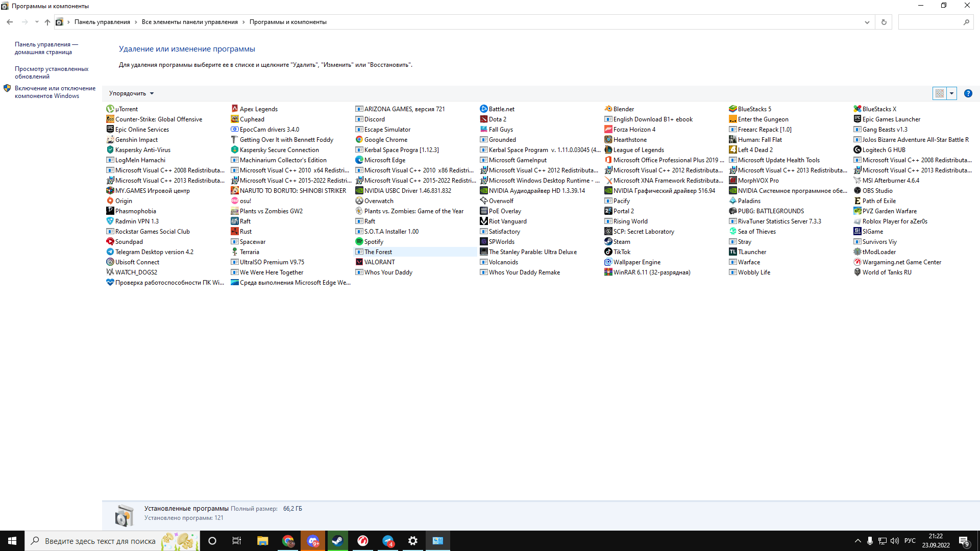Image resolution: width=980 pixels, height=551 pixels.
Task: Click the Back navigation arrow
Action: coord(10,22)
